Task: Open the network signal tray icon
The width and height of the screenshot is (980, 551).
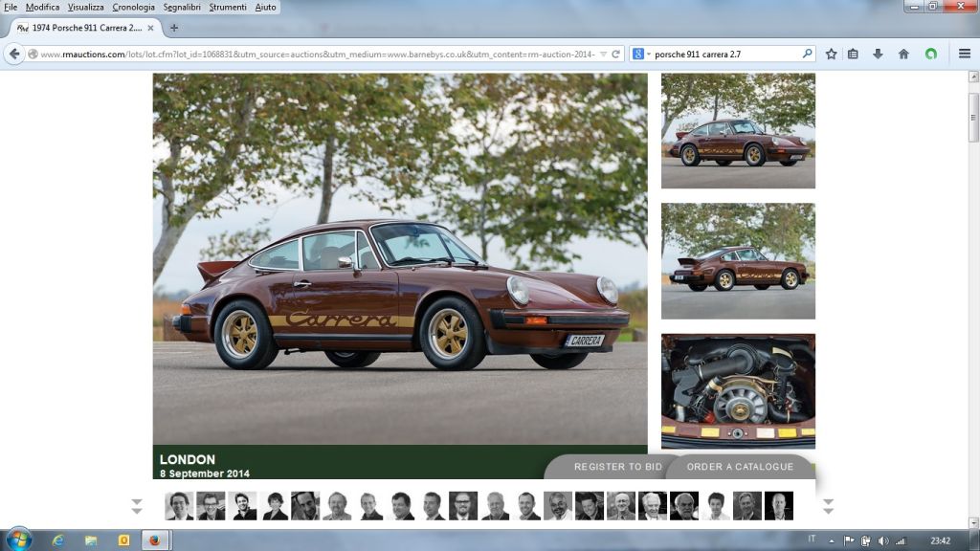Action: (901, 541)
